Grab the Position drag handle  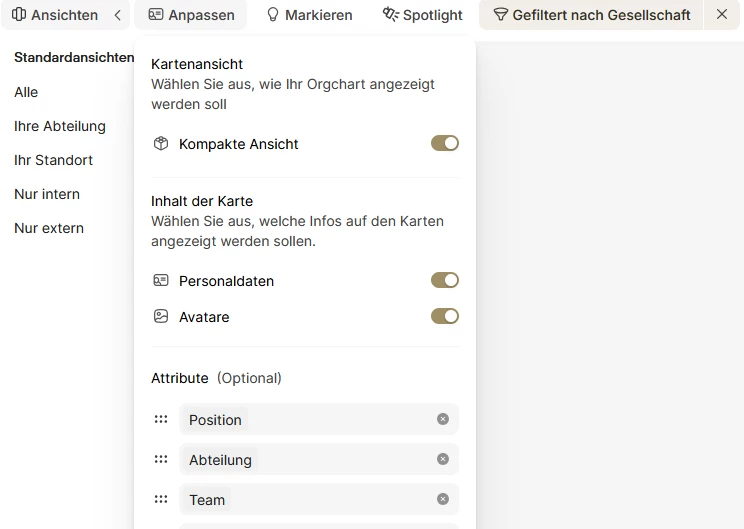pyautogui.click(x=161, y=419)
